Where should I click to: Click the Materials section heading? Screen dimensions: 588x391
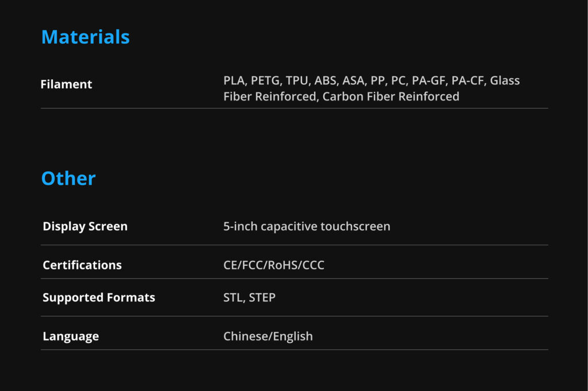coord(86,37)
